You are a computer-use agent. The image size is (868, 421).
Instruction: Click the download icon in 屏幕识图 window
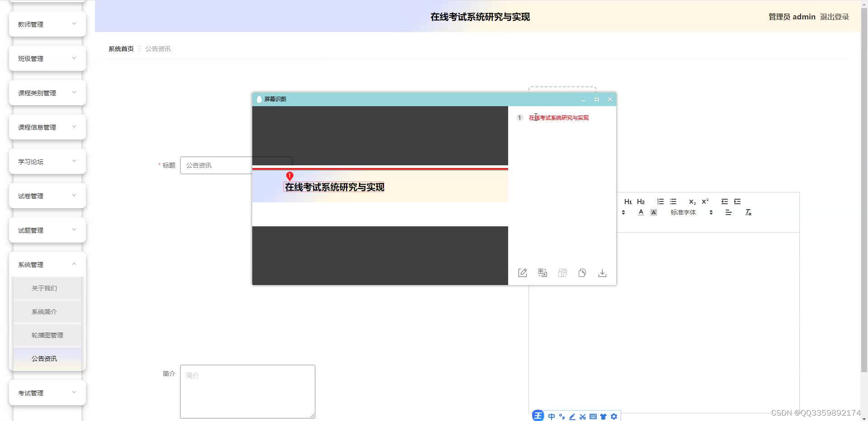tap(602, 273)
